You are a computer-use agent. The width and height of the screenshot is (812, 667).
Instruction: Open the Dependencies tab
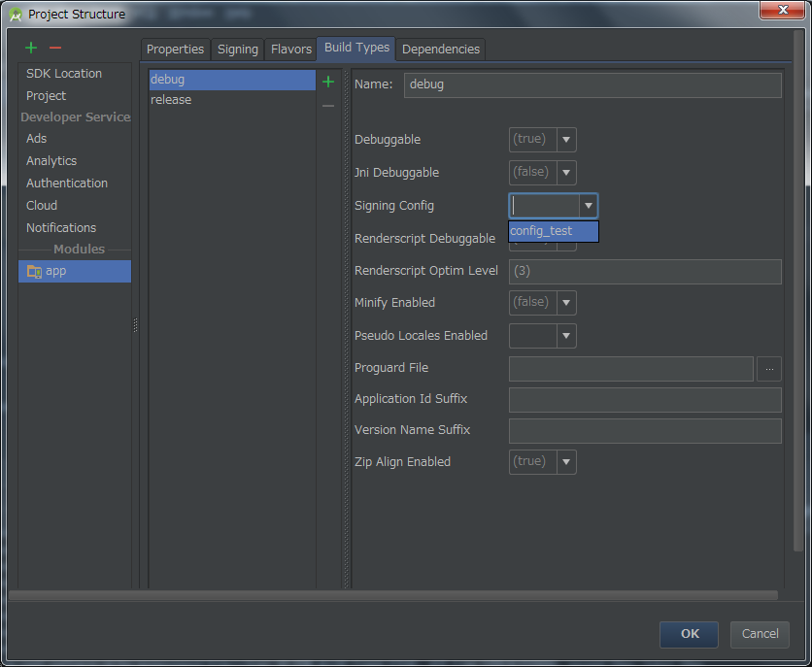coord(440,50)
